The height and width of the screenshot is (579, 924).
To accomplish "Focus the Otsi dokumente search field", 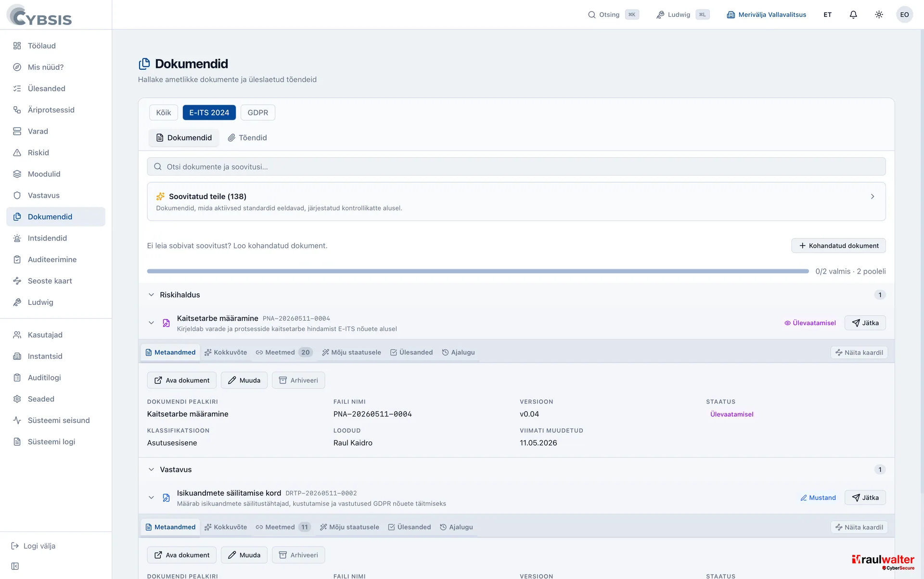I will [x=516, y=167].
